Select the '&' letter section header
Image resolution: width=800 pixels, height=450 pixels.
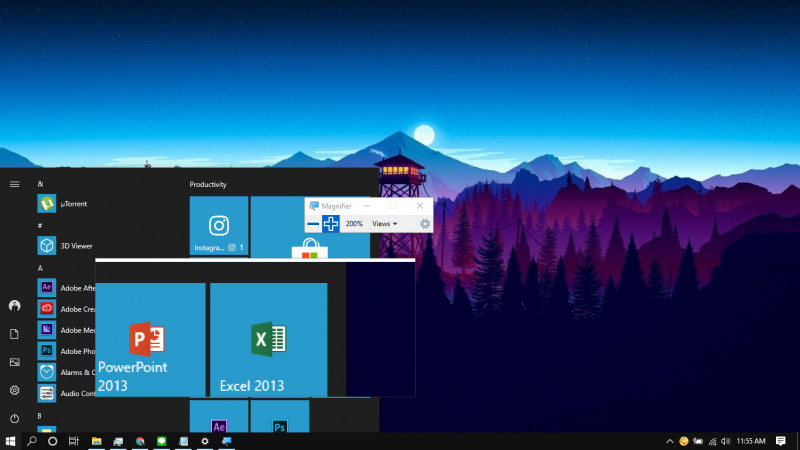coord(40,184)
